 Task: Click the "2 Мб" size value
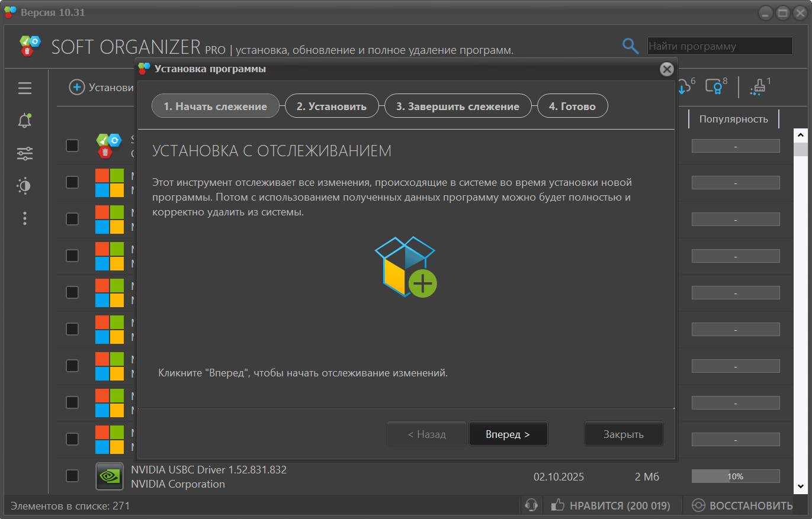coord(647,476)
